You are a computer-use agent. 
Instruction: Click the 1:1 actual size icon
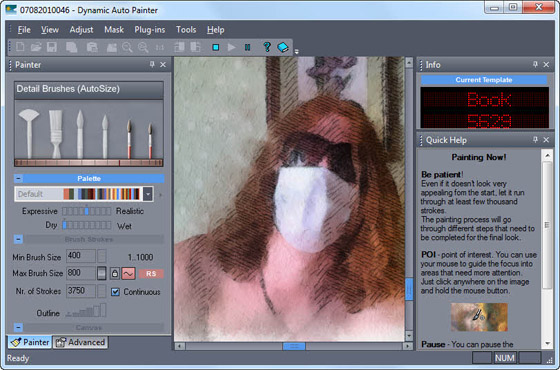pyautogui.click(x=160, y=47)
